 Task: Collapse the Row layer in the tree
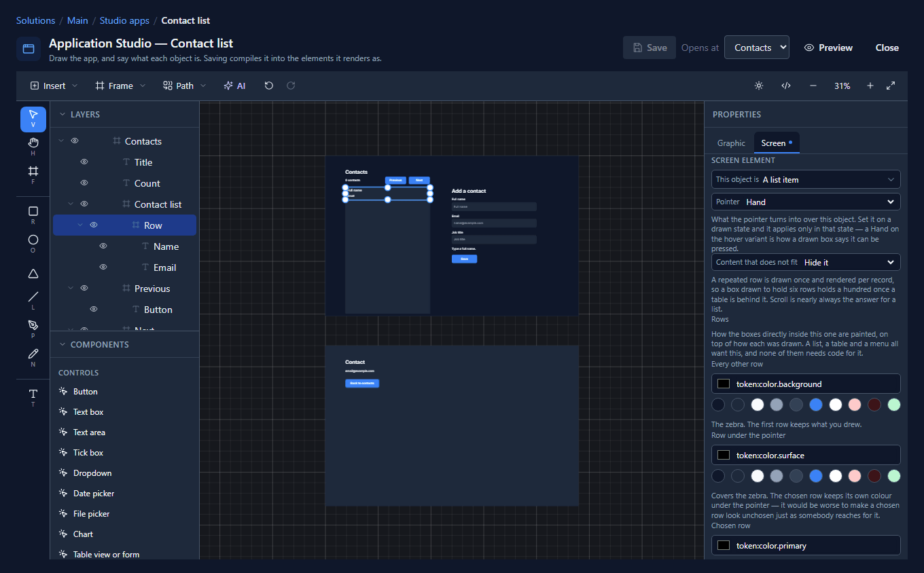[x=80, y=225]
